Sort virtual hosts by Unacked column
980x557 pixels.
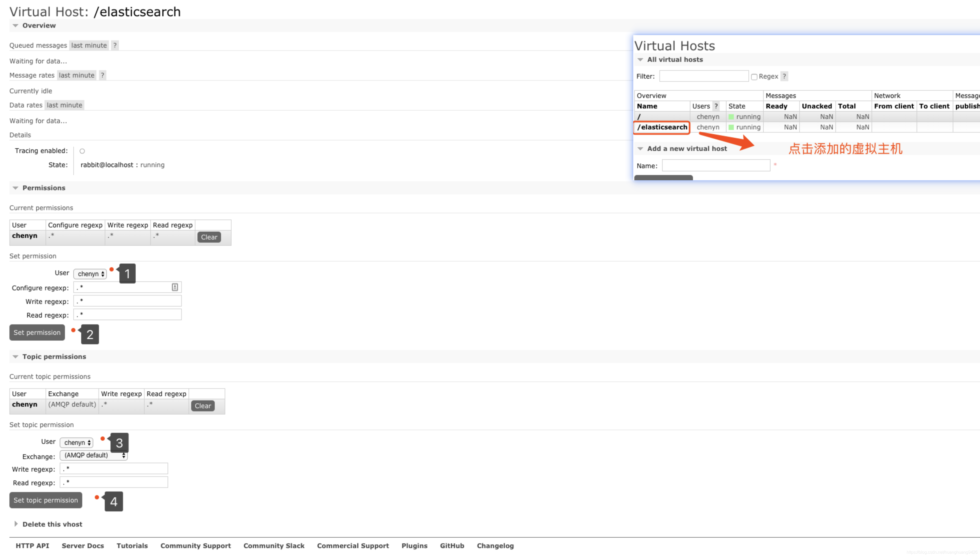(817, 106)
